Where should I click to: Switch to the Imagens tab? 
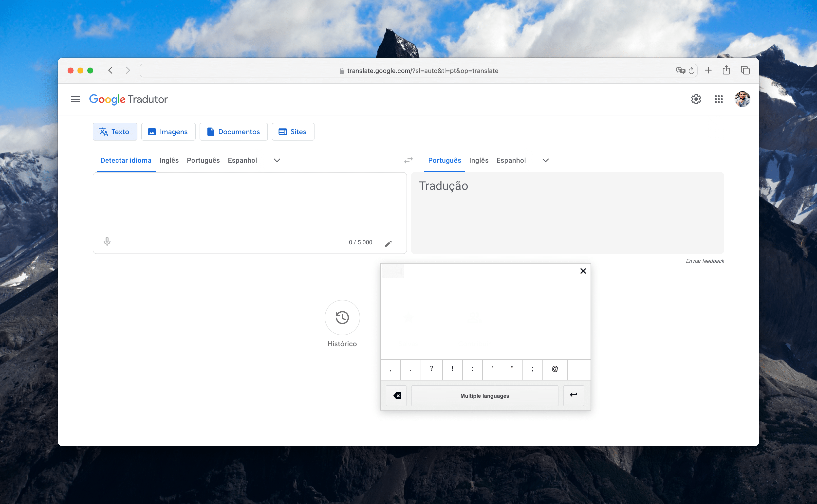(168, 131)
